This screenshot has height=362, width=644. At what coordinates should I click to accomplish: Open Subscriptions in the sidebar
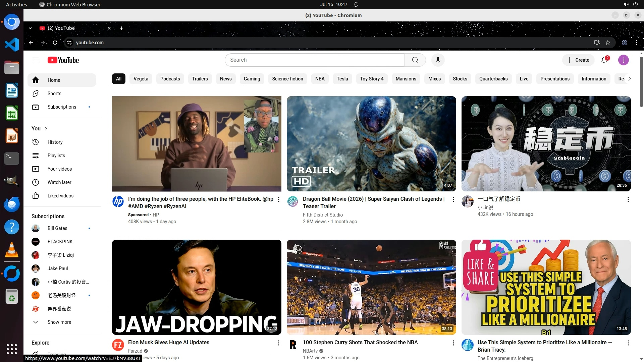[62, 107]
